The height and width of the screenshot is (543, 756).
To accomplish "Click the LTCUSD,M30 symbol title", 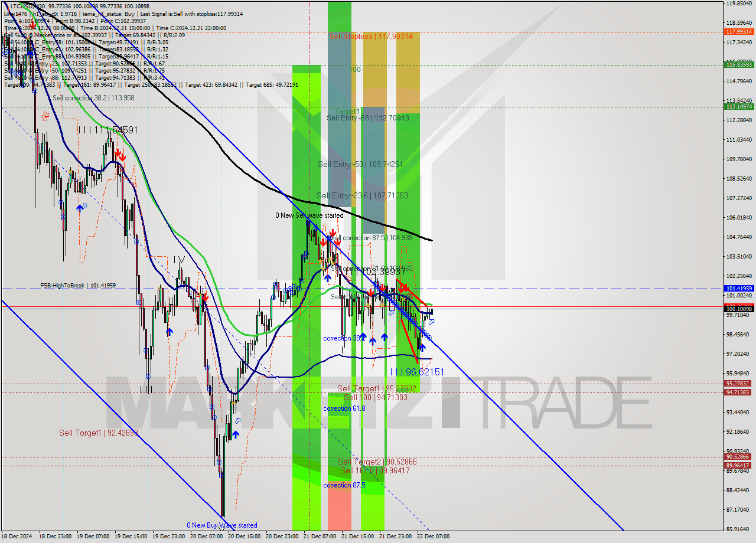I will click(27, 6).
